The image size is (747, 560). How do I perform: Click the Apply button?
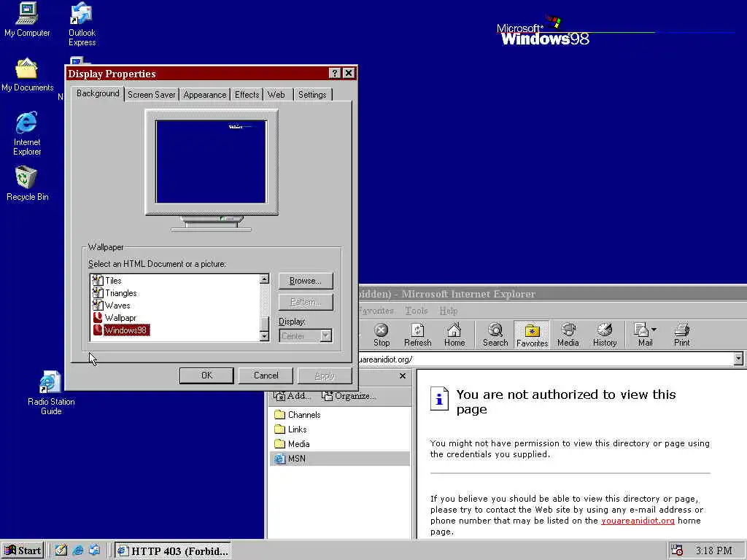coord(325,376)
